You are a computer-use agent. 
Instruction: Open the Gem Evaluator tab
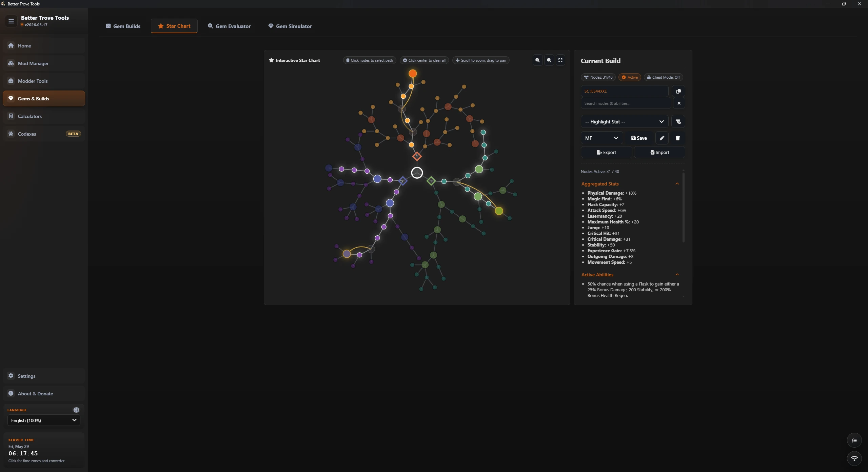coord(229,26)
